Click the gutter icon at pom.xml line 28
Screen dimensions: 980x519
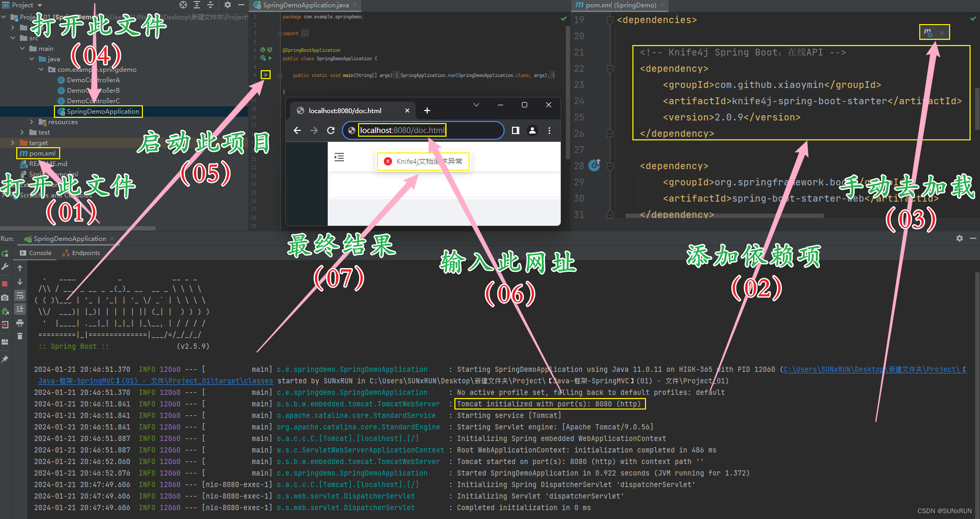click(594, 165)
